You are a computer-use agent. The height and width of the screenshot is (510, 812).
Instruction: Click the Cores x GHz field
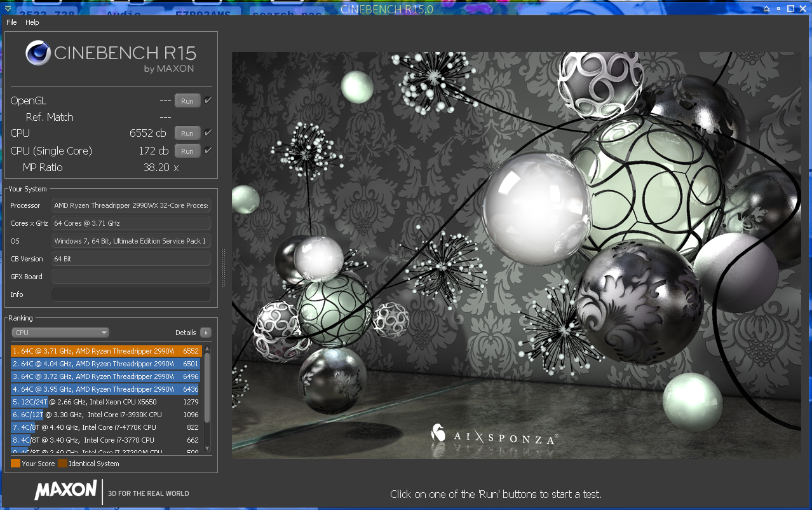[131, 223]
